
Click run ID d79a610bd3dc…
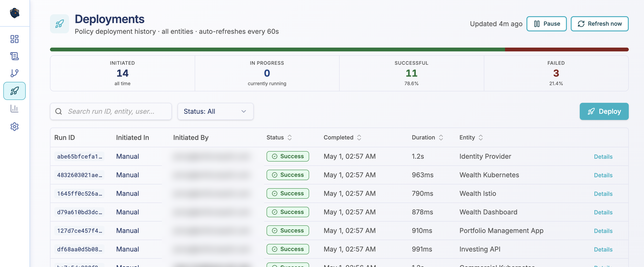click(x=79, y=212)
